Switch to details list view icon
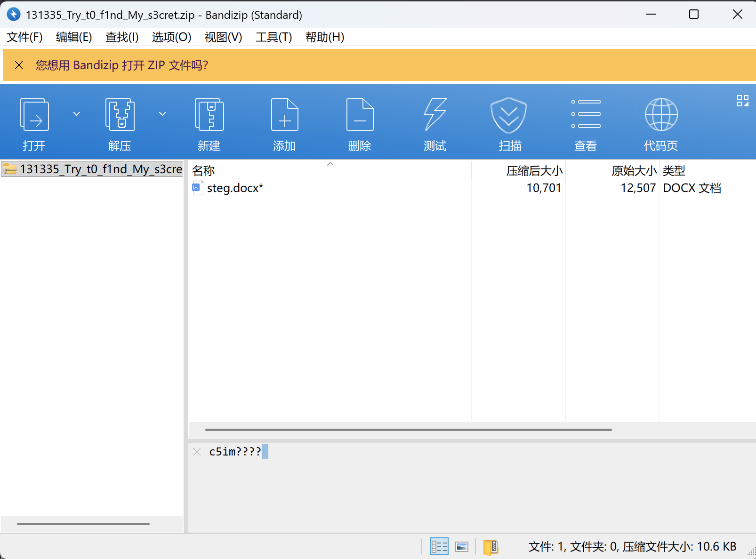Image resolution: width=756 pixels, height=559 pixels. [x=439, y=546]
